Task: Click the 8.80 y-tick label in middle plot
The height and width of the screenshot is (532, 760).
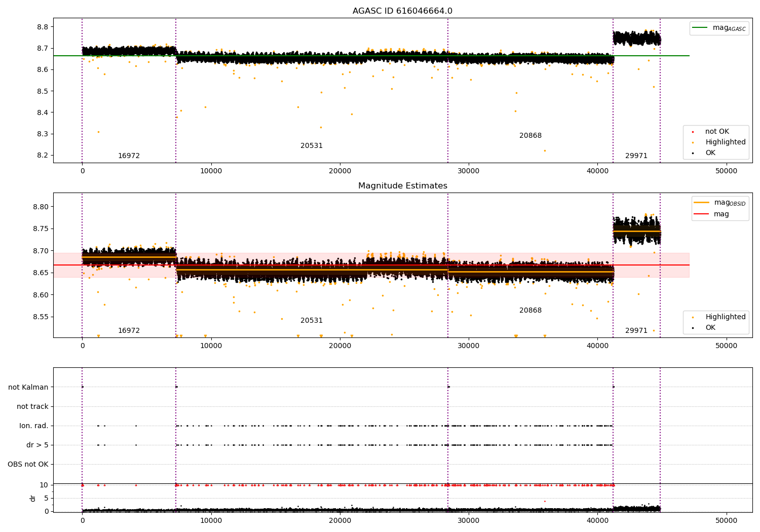Action: 41,207
